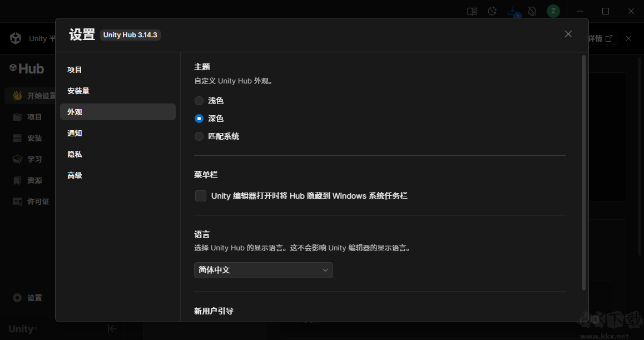Viewport: 644px width, 340px height.
Task: Open notifications via the bell icon
Action: click(532, 11)
